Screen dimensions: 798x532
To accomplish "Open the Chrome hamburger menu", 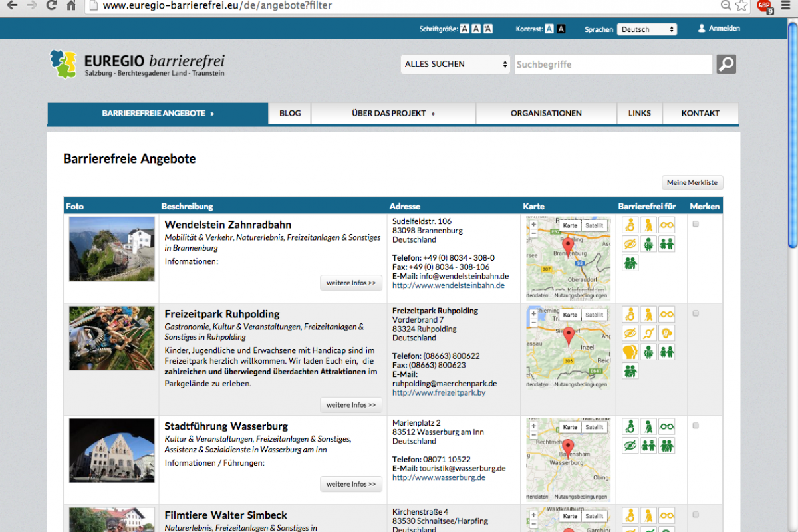I will point(787,6).
